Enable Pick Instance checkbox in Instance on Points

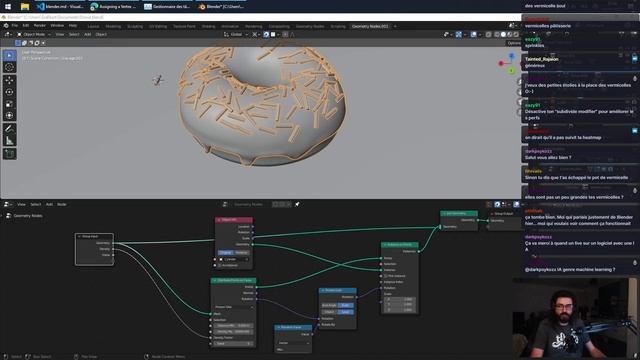[386, 276]
